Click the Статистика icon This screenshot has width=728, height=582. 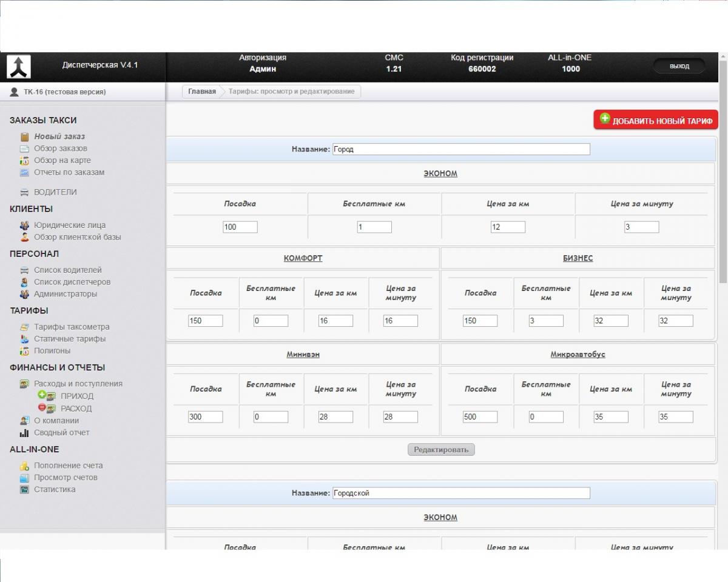coord(24,490)
